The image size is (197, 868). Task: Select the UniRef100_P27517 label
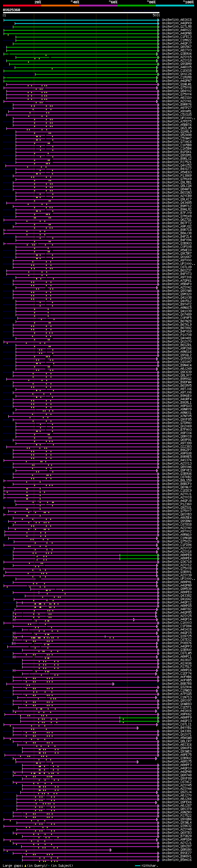pos(176,667)
